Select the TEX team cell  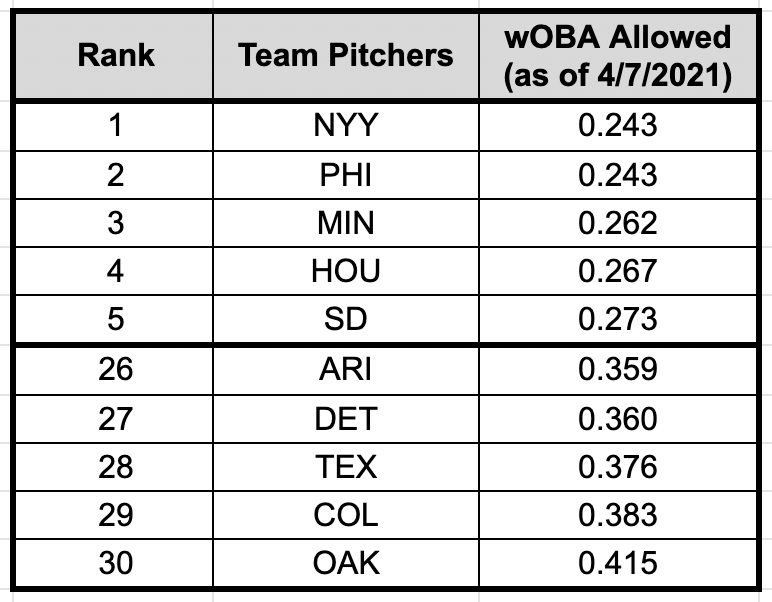tap(346, 466)
